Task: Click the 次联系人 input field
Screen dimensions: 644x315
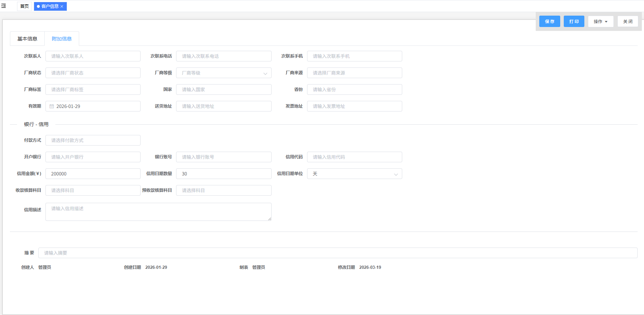Action: click(93, 56)
